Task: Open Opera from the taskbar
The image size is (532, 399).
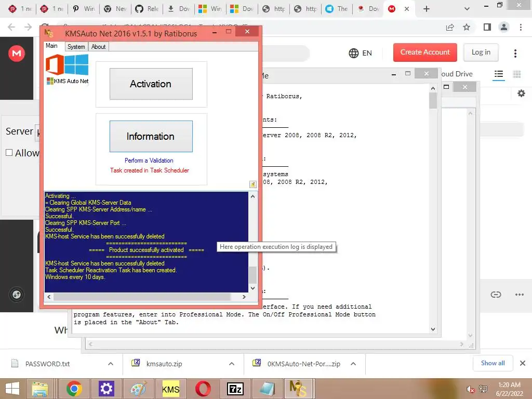Action: (x=203, y=389)
